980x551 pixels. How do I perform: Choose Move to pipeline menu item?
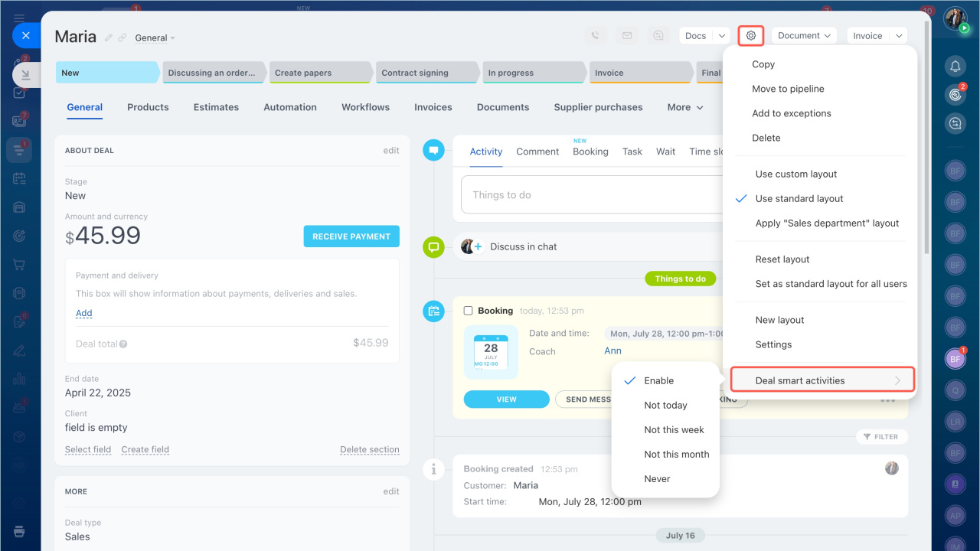coord(788,89)
